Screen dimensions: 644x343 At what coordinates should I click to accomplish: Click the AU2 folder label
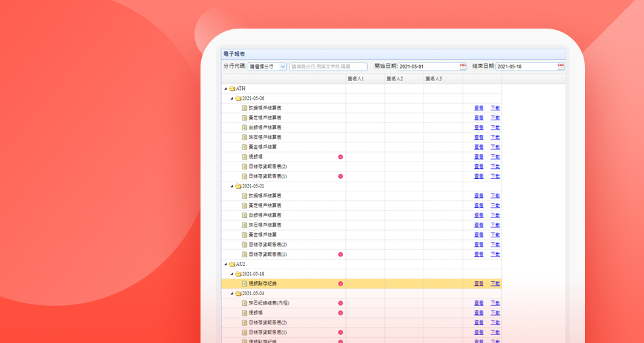(241, 264)
